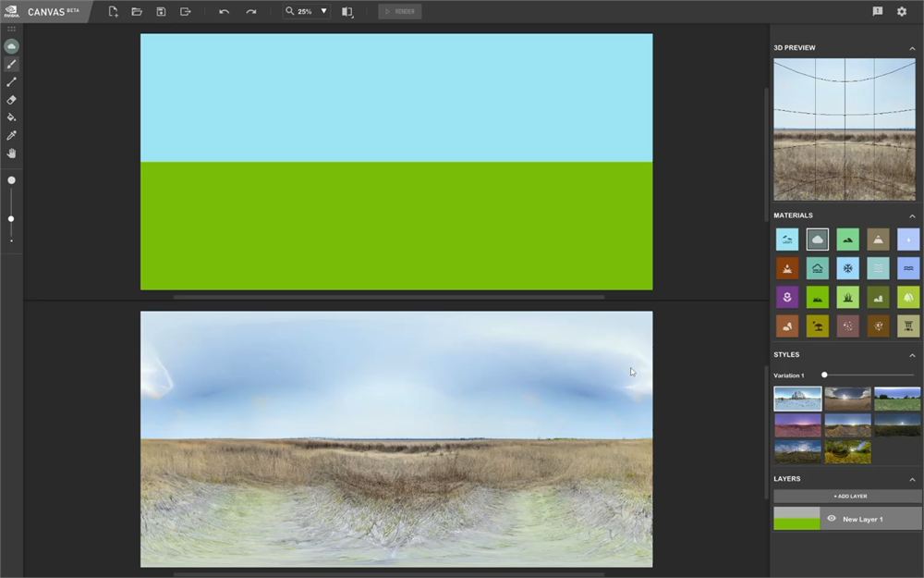Image resolution: width=924 pixels, height=578 pixels.
Task: Choose the purple flower material swatch
Action: 787,297
